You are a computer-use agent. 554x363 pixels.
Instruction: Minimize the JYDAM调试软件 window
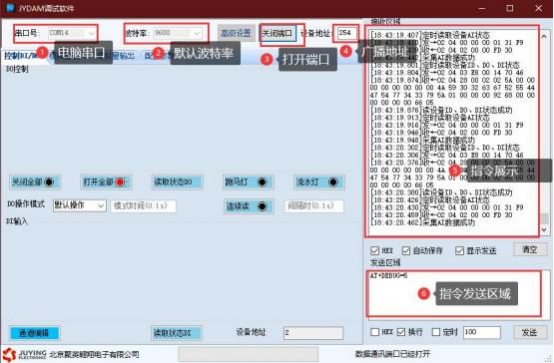(482, 8)
